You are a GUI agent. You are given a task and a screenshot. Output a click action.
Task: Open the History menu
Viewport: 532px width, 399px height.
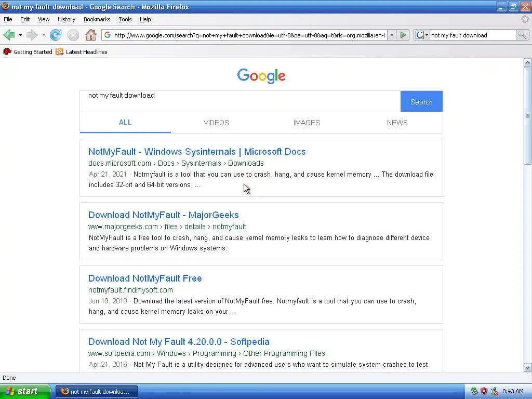pyautogui.click(x=66, y=19)
